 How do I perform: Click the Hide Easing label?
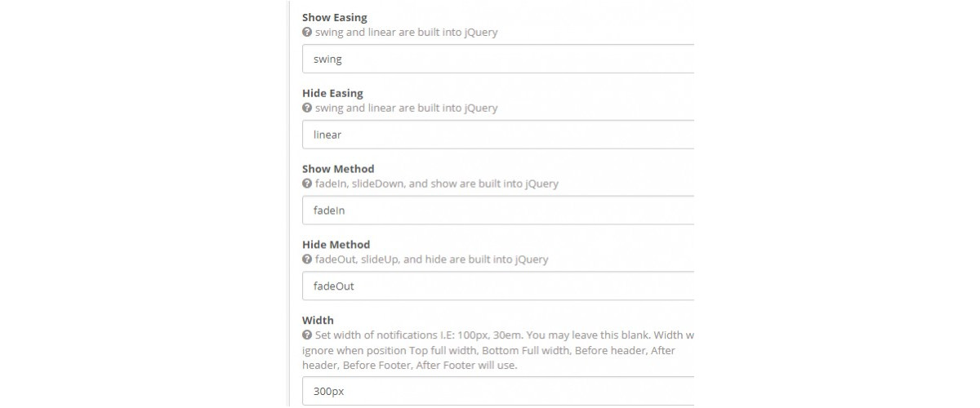[332, 93]
